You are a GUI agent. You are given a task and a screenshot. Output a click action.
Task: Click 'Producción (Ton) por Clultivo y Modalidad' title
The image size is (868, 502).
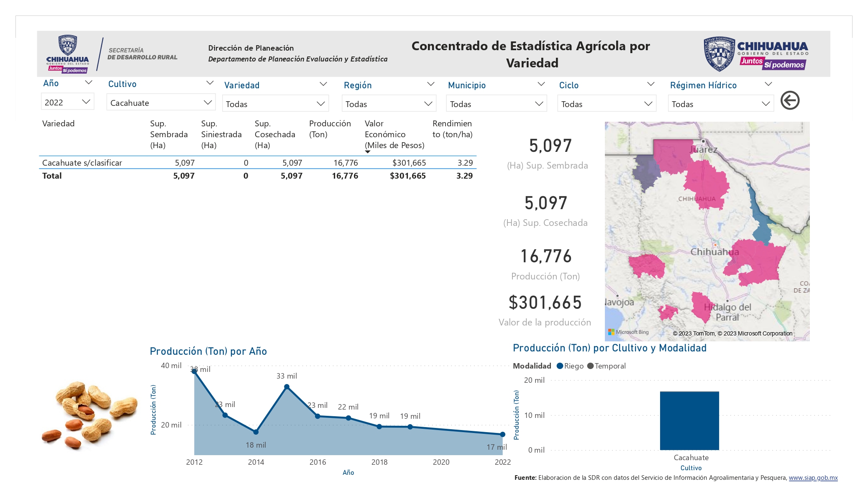click(609, 348)
